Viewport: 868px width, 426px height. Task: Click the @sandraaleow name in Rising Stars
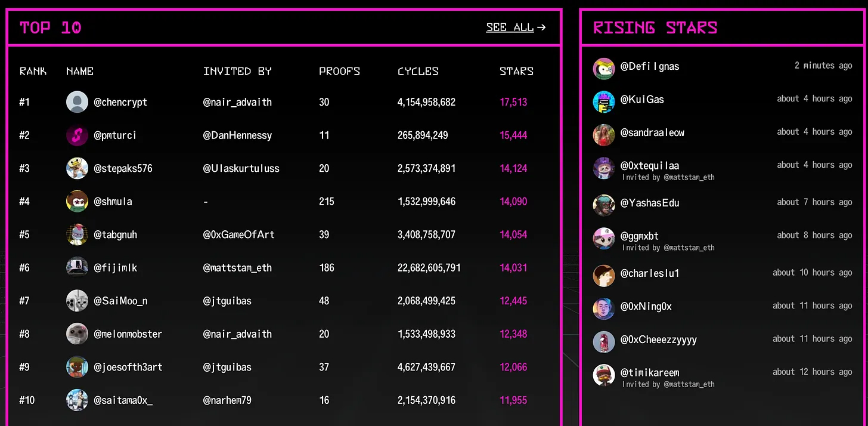[x=652, y=132]
